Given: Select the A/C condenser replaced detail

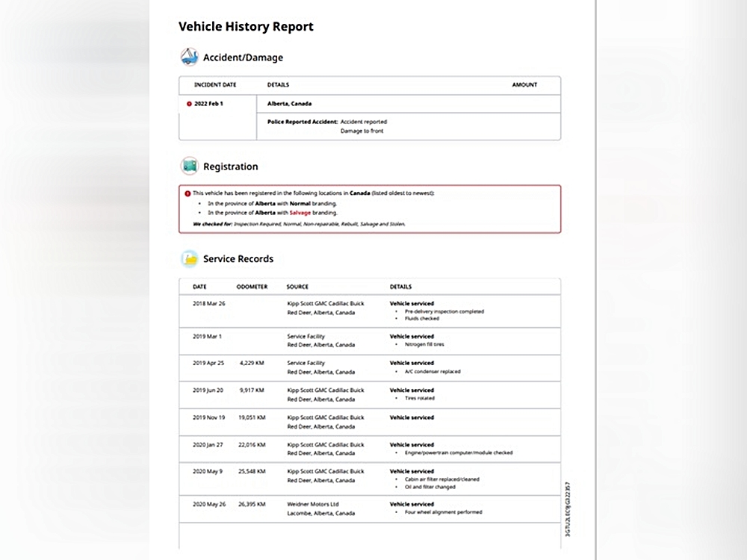Looking at the screenshot, I should coord(433,372).
